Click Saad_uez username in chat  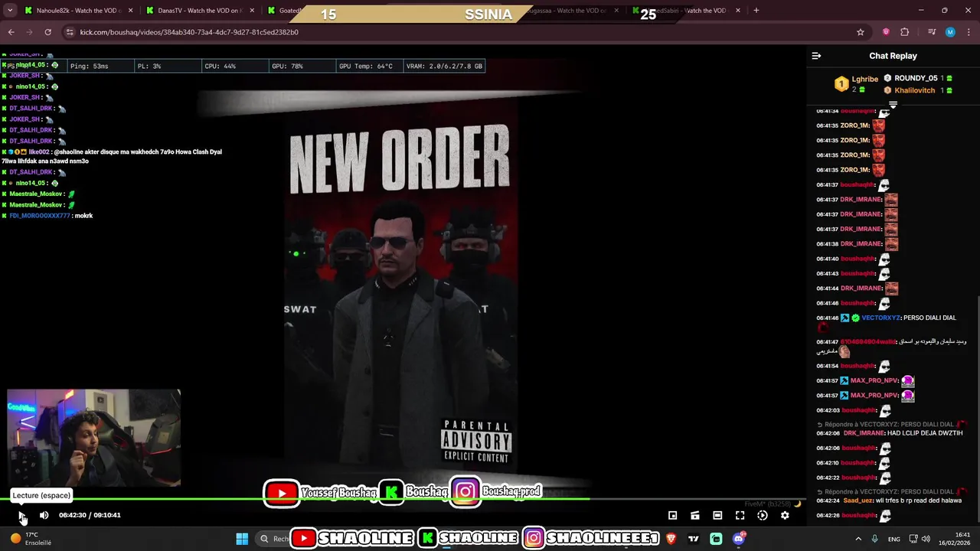tap(857, 500)
